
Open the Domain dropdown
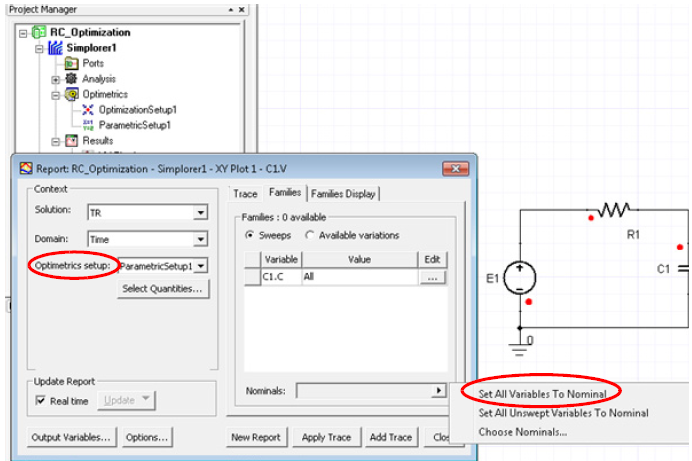(x=201, y=239)
